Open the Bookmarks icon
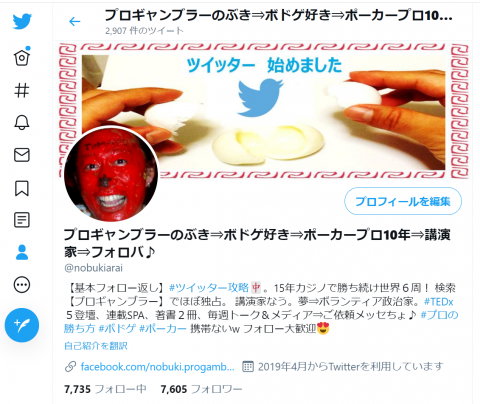Screen dimensions: 480x404 pos(22,188)
